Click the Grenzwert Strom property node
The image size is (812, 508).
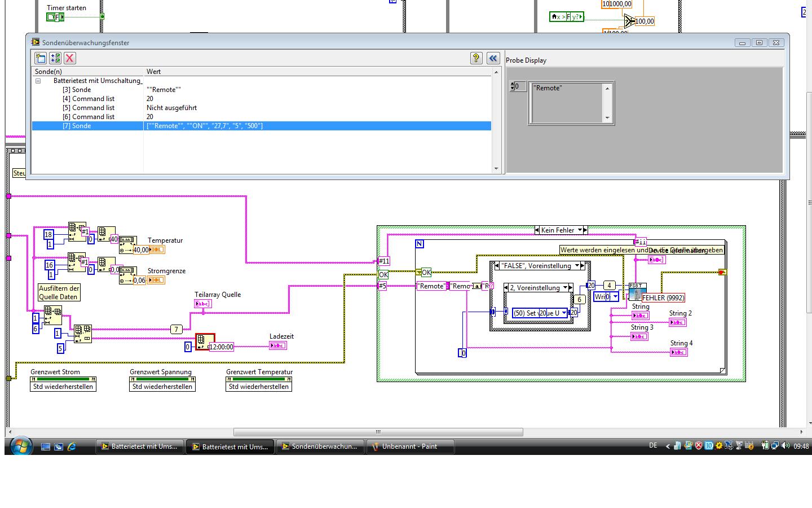63,383
